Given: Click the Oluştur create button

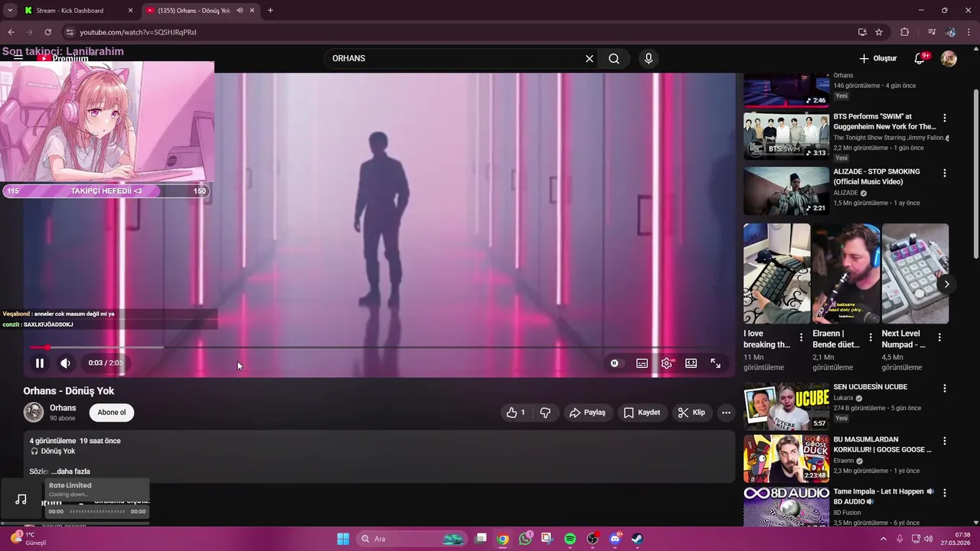Looking at the screenshot, I should (878, 59).
